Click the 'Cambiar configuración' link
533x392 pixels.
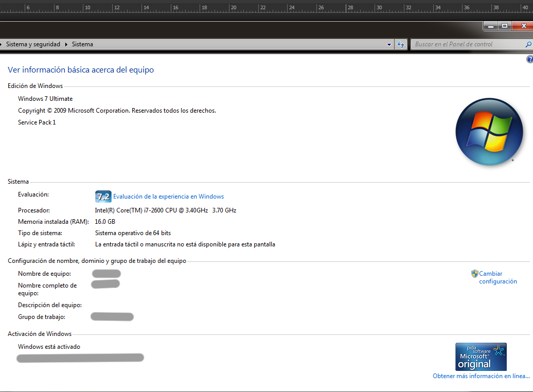pyautogui.click(x=498, y=277)
